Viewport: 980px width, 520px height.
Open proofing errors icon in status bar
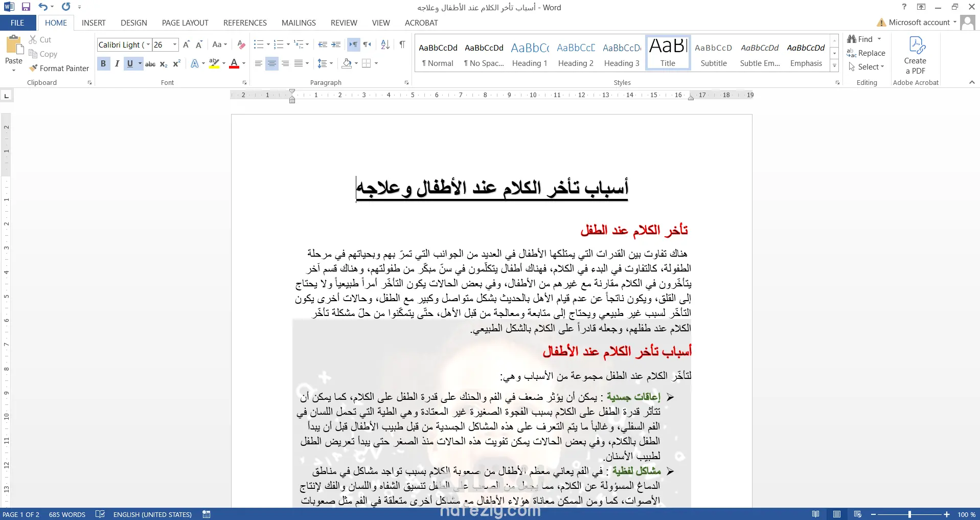[100, 514]
